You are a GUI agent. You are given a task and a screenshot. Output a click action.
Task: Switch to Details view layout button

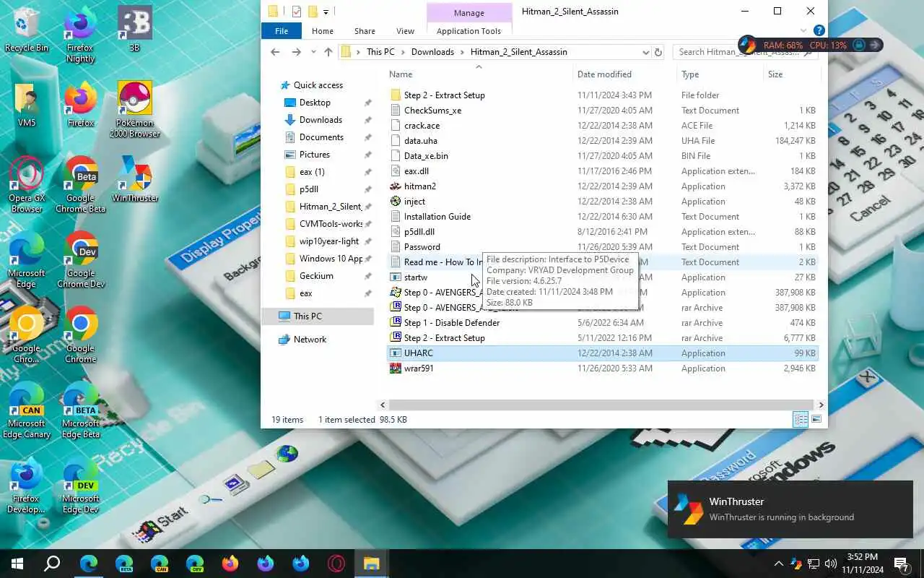[x=801, y=420]
